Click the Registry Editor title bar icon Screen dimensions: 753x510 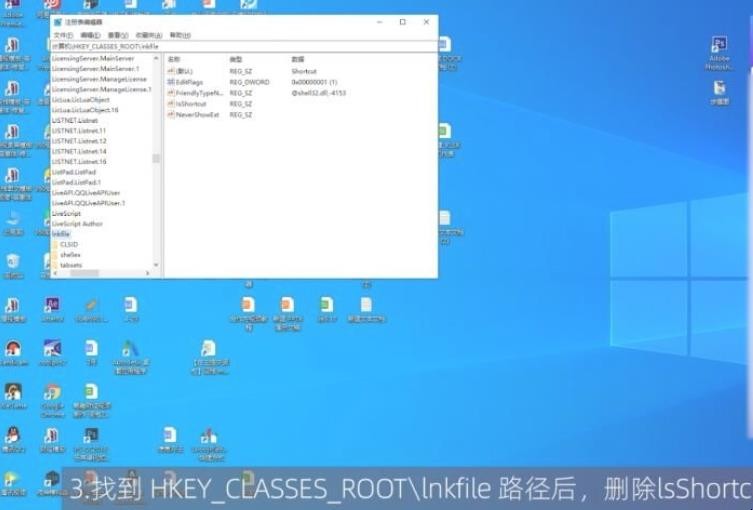pos(58,22)
